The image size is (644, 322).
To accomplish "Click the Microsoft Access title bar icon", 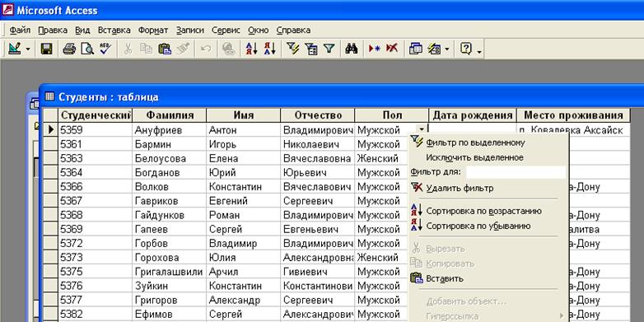I will pos(7,9).
